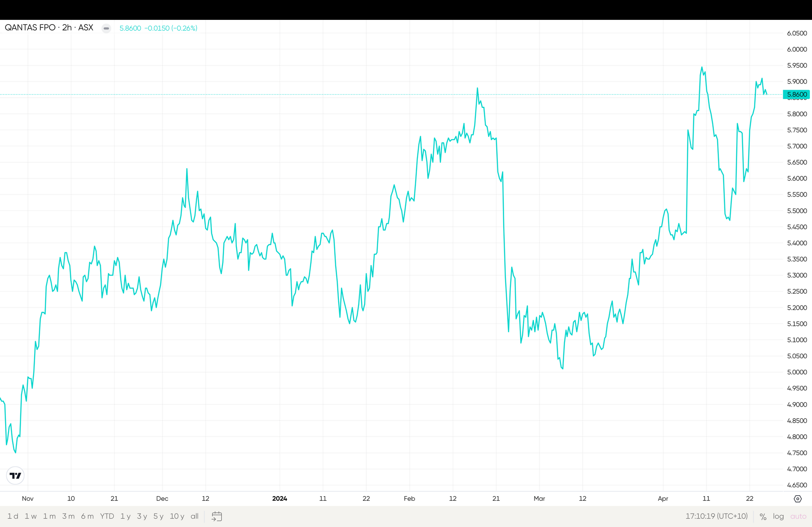Click the Apr label on time axis
This screenshot has width=812, height=527.
663,499
